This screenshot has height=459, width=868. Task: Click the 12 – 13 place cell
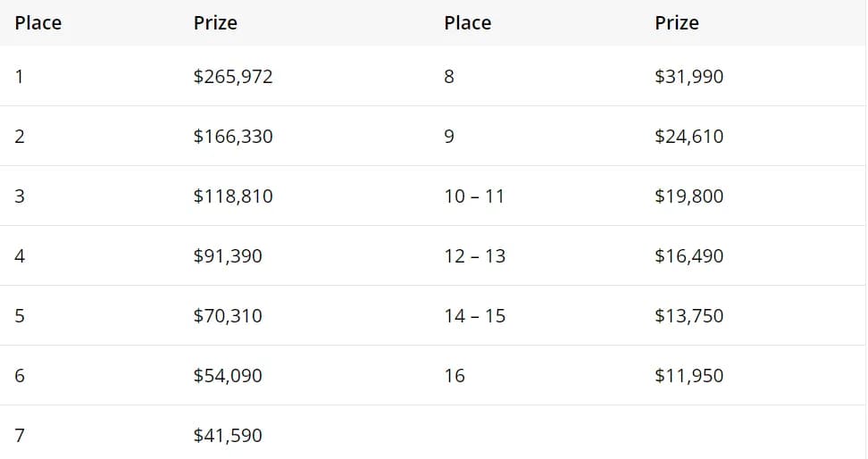[474, 256]
